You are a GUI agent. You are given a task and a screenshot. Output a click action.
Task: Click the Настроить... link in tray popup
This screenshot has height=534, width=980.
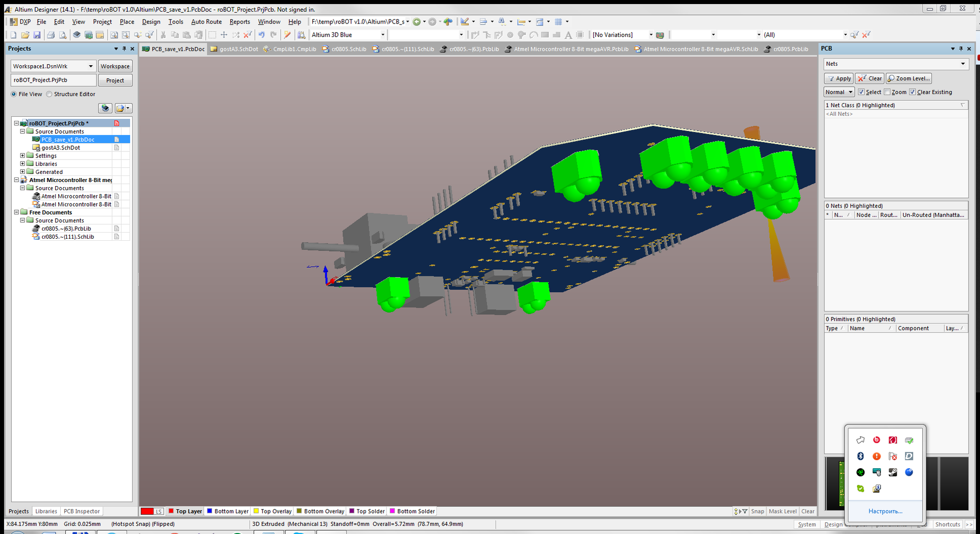click(x=885, y=511)
